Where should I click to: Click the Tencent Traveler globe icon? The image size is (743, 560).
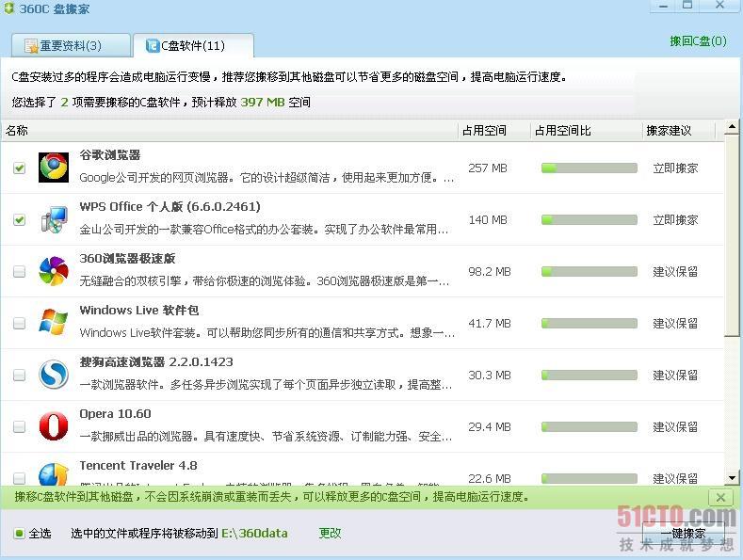coord(54,474)
